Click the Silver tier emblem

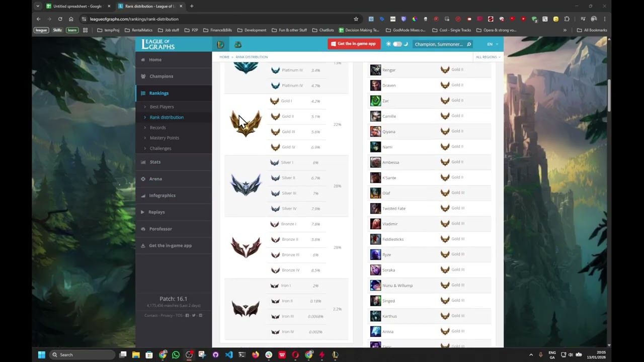(x=246, y=186)
